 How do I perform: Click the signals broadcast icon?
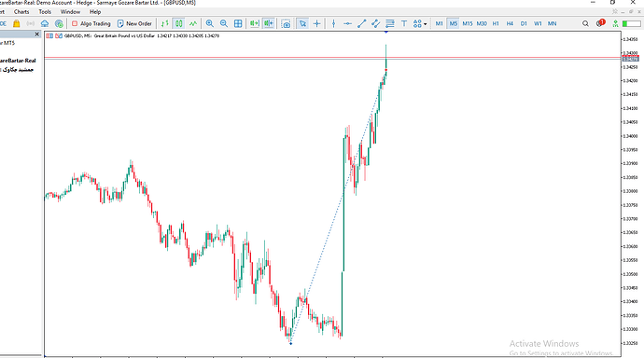(31, 24)
